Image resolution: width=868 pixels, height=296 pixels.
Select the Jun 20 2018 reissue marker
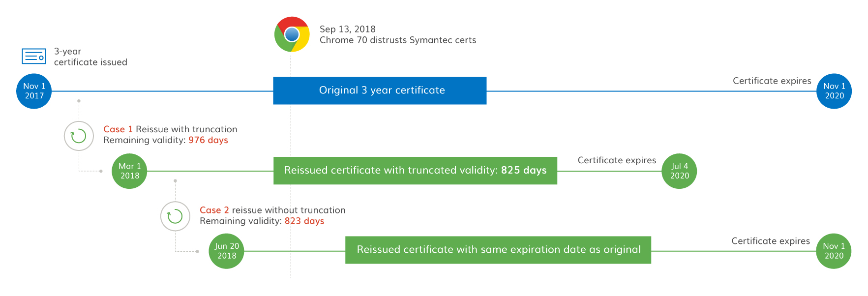(x=227, y=251)
